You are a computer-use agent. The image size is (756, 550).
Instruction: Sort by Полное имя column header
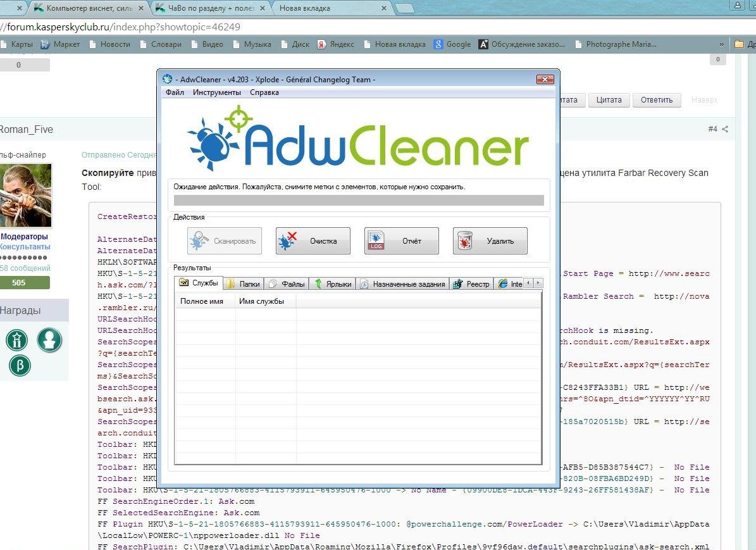point(205,301)
